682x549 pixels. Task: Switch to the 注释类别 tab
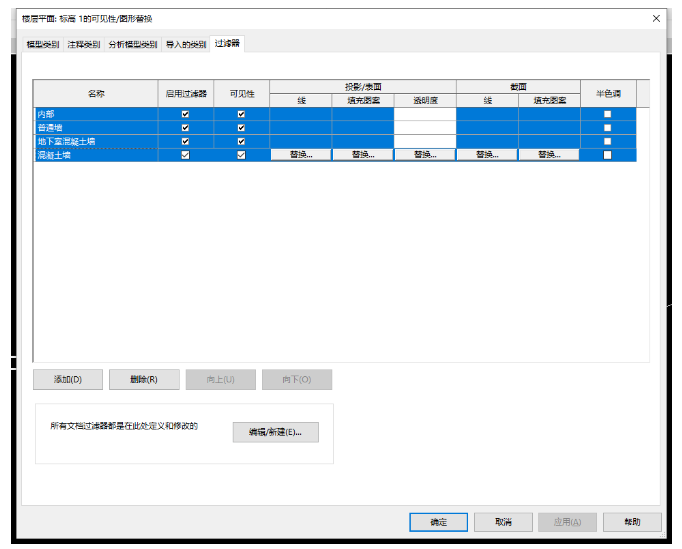84,44
